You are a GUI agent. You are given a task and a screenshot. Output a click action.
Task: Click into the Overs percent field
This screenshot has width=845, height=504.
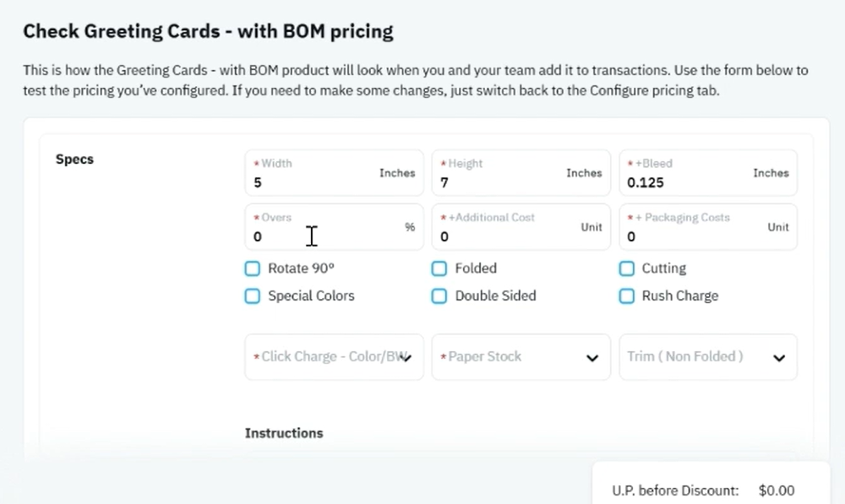click(334, 227)
